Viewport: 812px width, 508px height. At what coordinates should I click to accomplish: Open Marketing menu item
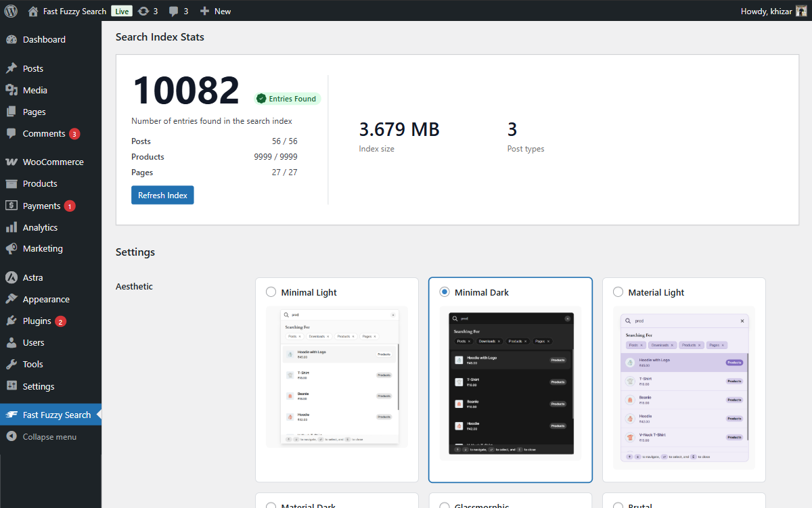(51, 248)
